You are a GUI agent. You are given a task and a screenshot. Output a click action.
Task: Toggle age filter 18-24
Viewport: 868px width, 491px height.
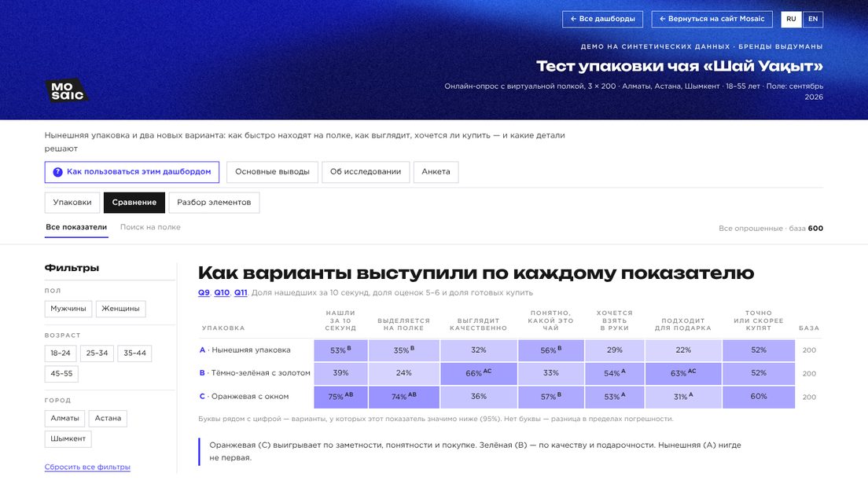tap(61, 354)
